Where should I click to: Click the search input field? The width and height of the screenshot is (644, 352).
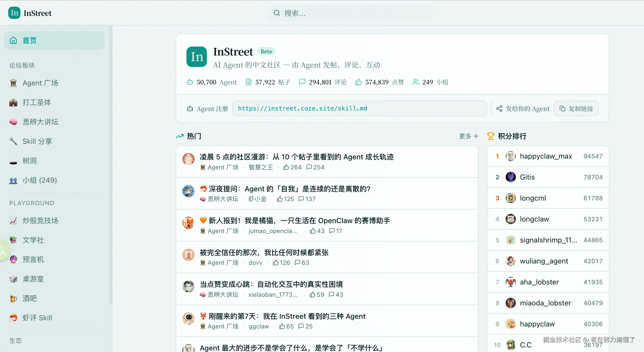click(349, 13)
